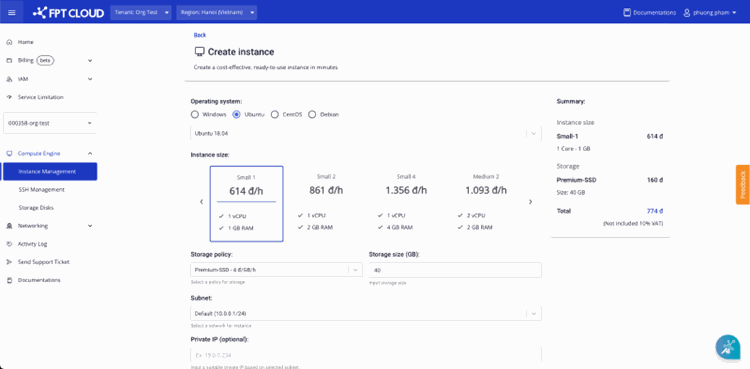Select the Windows operating system radio
The height and width of the screenshot is (369, 750).
(x=194, y=114)
